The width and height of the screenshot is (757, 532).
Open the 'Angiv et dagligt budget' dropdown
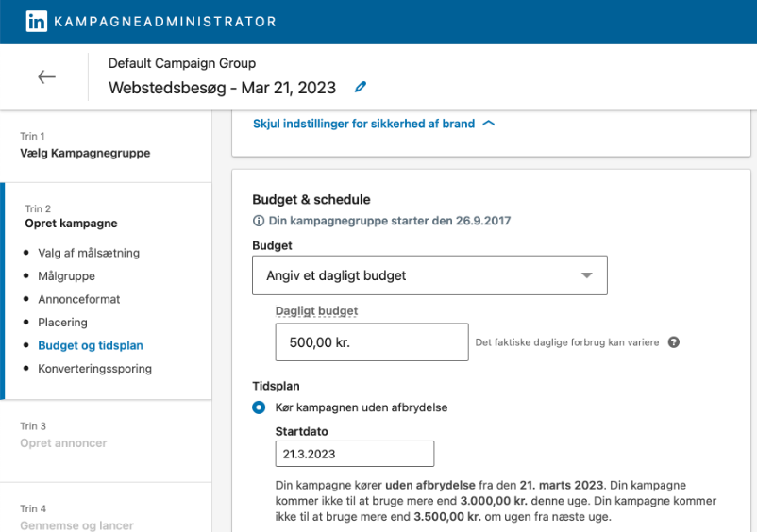[429, 275]
